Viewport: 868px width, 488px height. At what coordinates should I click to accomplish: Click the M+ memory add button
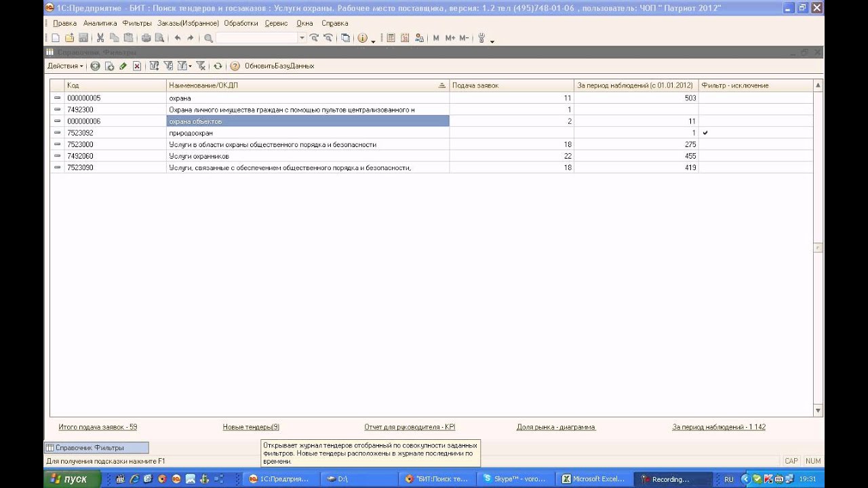(450, 38)
